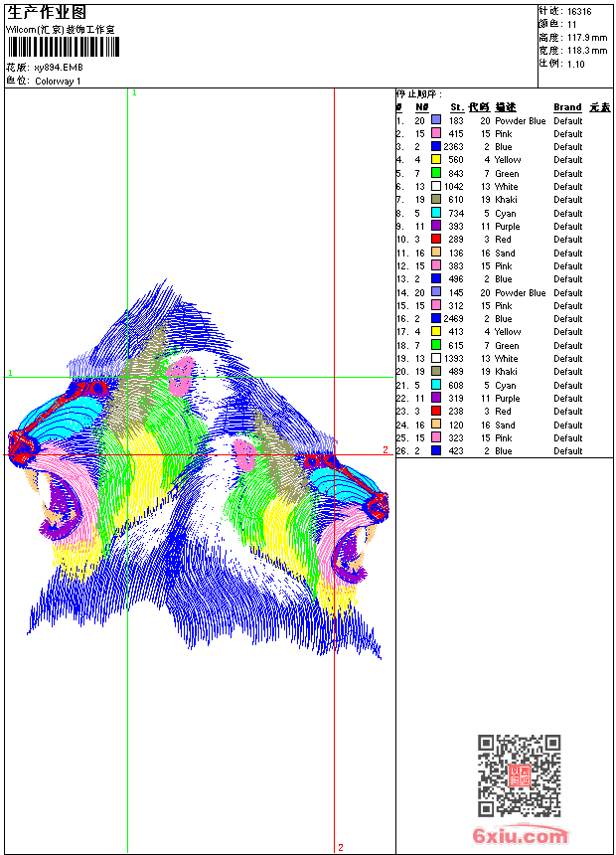Select the 2469 stitch count cell
616x855 pixels.
click(x=453, y=319)
